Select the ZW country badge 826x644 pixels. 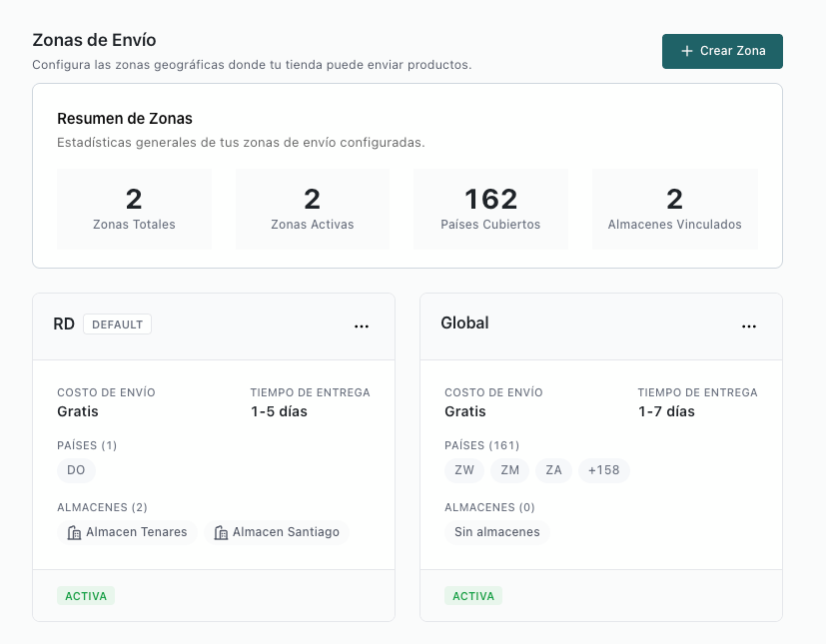click(463, 470)
